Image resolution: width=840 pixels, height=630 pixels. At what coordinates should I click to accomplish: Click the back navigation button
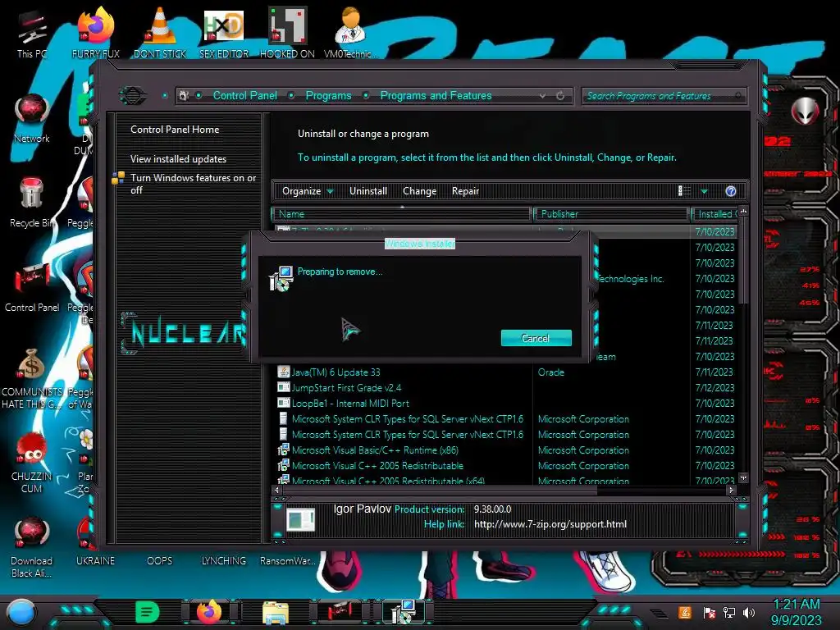tap(133, 96)
